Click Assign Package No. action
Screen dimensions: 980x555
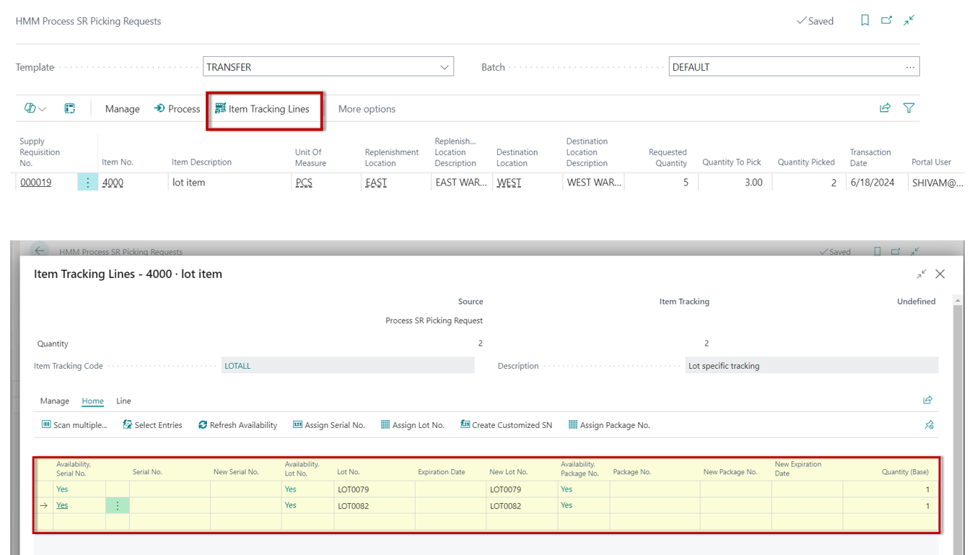click(x=608, y=425)
